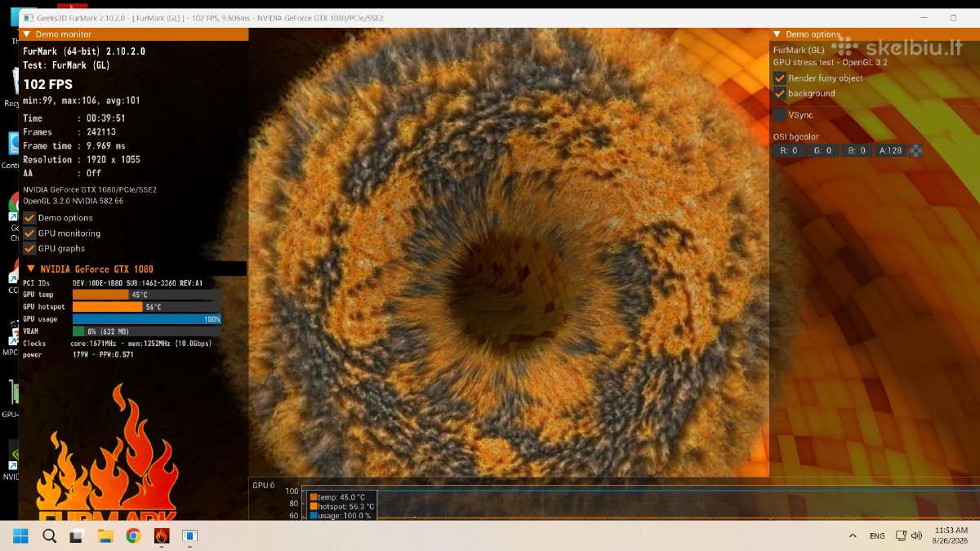Click the 102 FPS readout
Viewport: 980px width, 551px height.
pos(48,84)
